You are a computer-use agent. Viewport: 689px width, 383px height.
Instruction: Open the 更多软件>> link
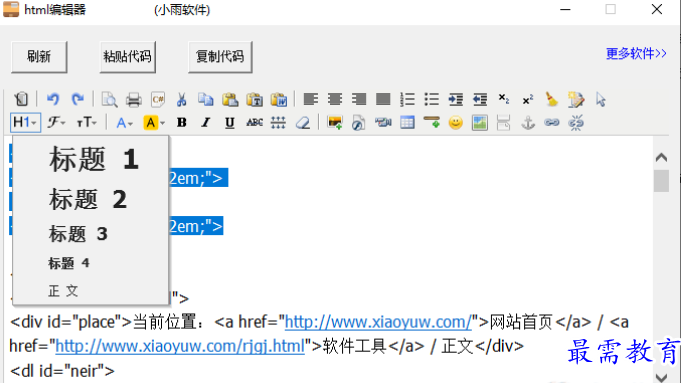tap(636, 54)
